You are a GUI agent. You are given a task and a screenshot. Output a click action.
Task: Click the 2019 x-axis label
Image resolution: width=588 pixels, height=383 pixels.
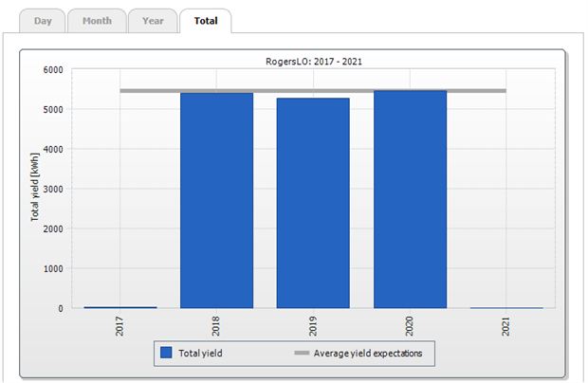point(312,326)
